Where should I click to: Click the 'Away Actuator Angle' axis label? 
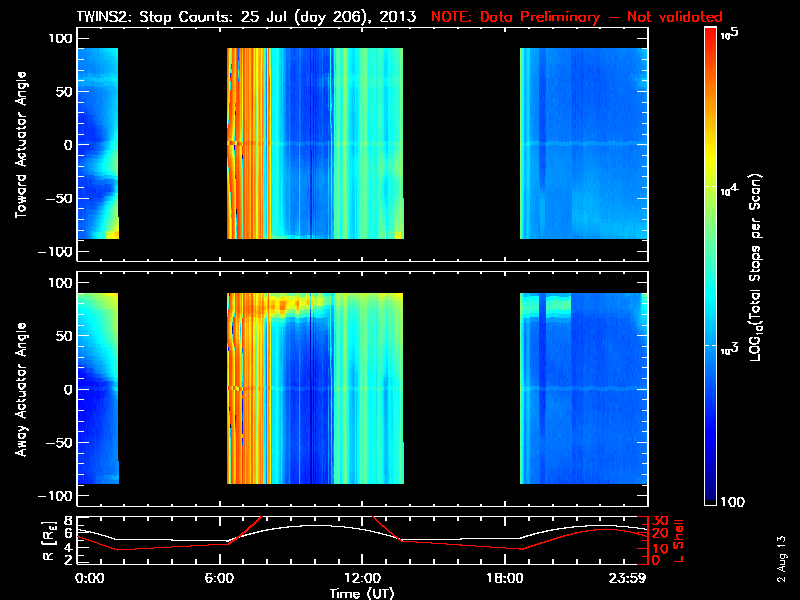pyautogui.click(x=21, y=389)
